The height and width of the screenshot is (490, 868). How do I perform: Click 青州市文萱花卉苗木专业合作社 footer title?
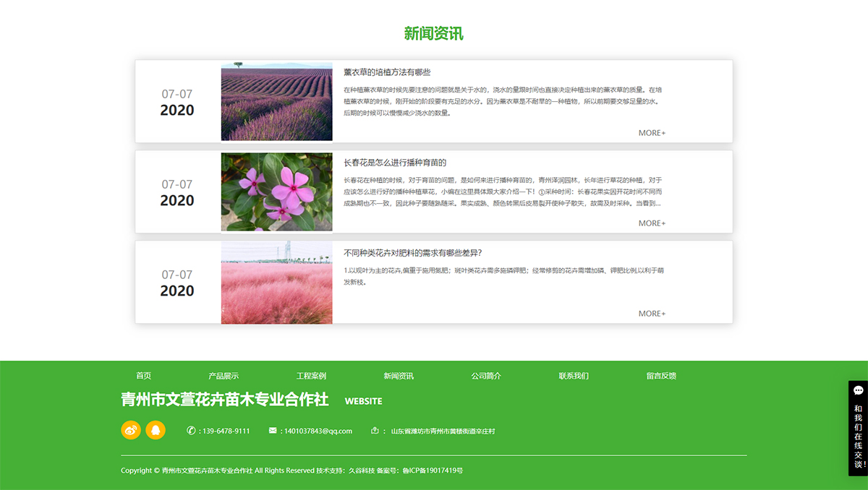(225, 400)
